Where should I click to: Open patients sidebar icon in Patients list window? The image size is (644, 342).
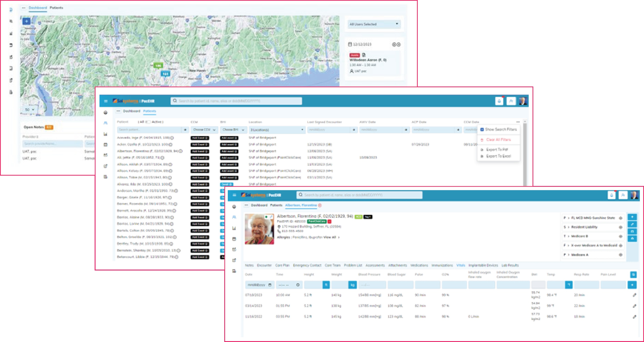point(105,123)
